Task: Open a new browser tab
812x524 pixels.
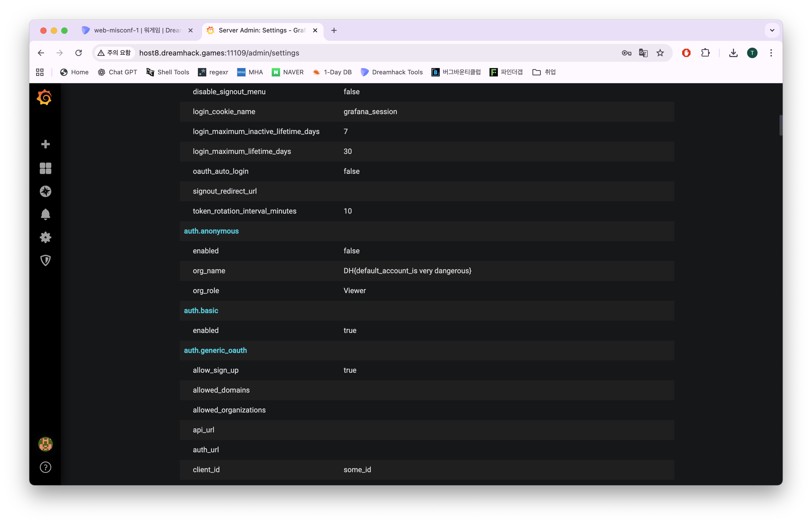Action: [334, 30]
